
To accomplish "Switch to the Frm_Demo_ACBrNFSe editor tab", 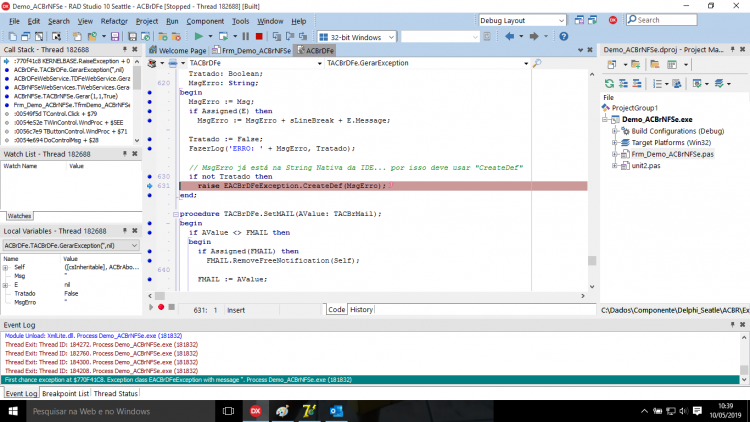I will [x=252, y=51].
